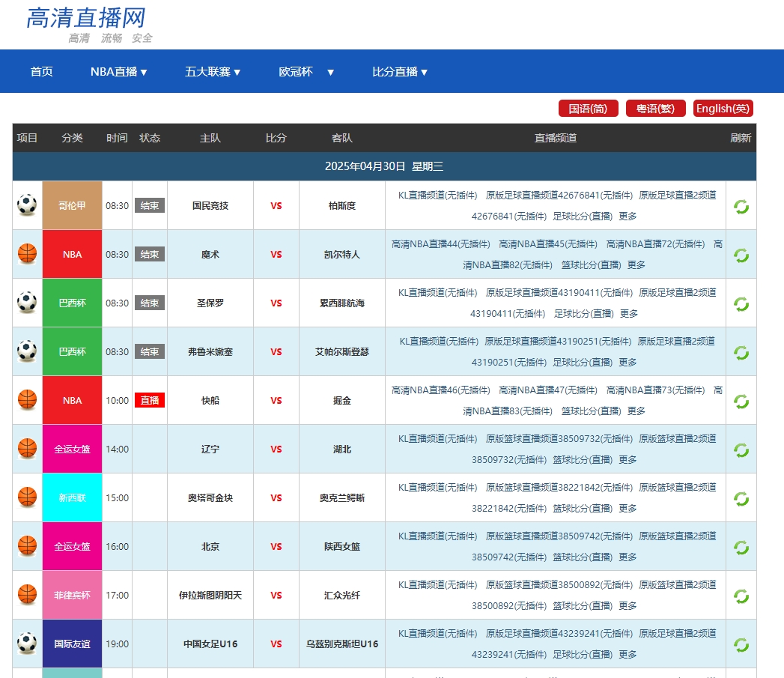Click the 直播 status badge on 快船 match
The height and width of the screenshot is (678, 784).
149,400
